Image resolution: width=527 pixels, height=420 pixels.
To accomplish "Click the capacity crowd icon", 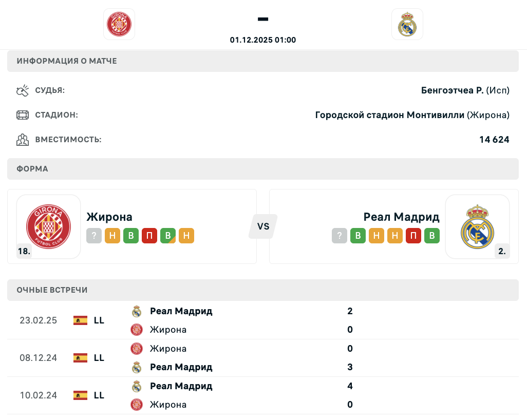I will click(23, 140).
